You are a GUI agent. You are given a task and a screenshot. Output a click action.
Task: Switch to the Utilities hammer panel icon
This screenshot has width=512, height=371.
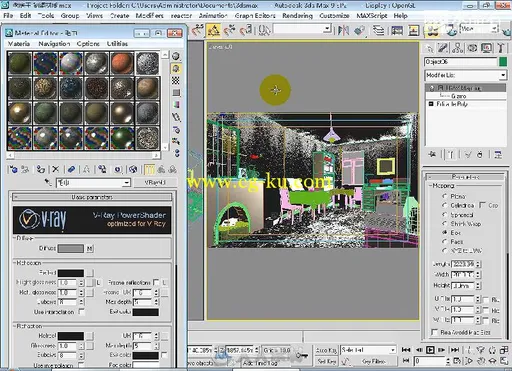[x=500, y=48]
